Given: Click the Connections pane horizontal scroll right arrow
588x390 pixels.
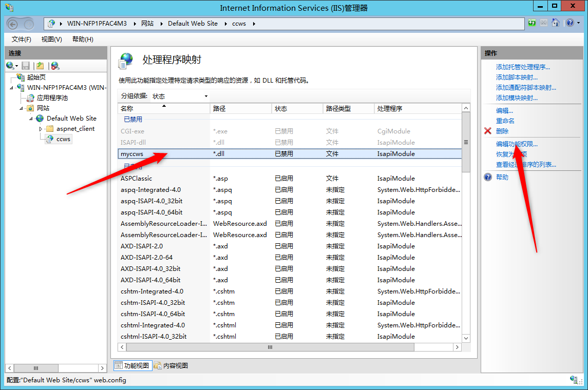Looking at the screenshot, I should click(x=102, y=368).
